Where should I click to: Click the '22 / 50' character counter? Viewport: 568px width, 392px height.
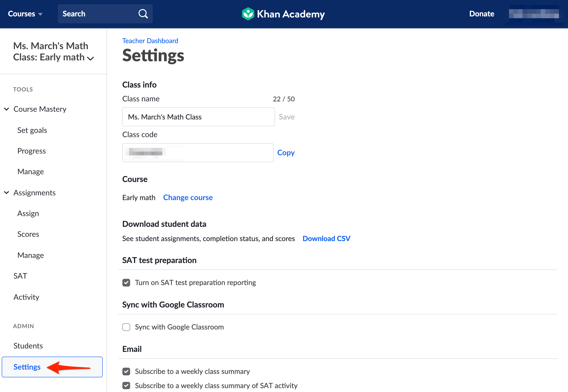click(x=284, y=99)
